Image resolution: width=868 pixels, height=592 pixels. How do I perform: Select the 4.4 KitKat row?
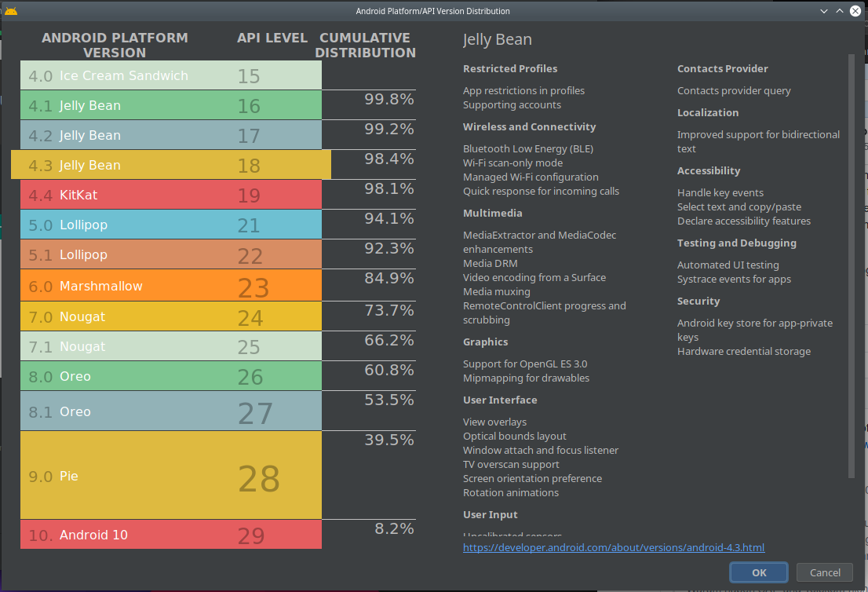(171, 195)
